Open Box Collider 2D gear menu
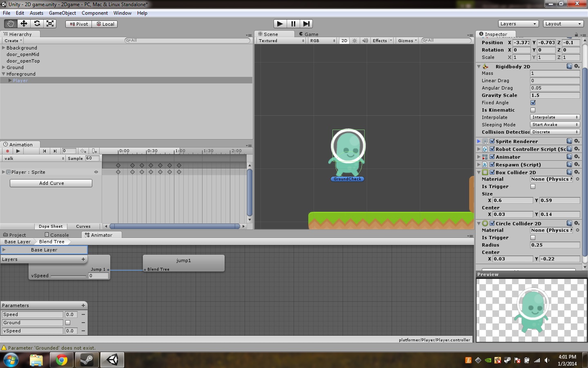This screenshot has height=368, width=588. (577, 172)
